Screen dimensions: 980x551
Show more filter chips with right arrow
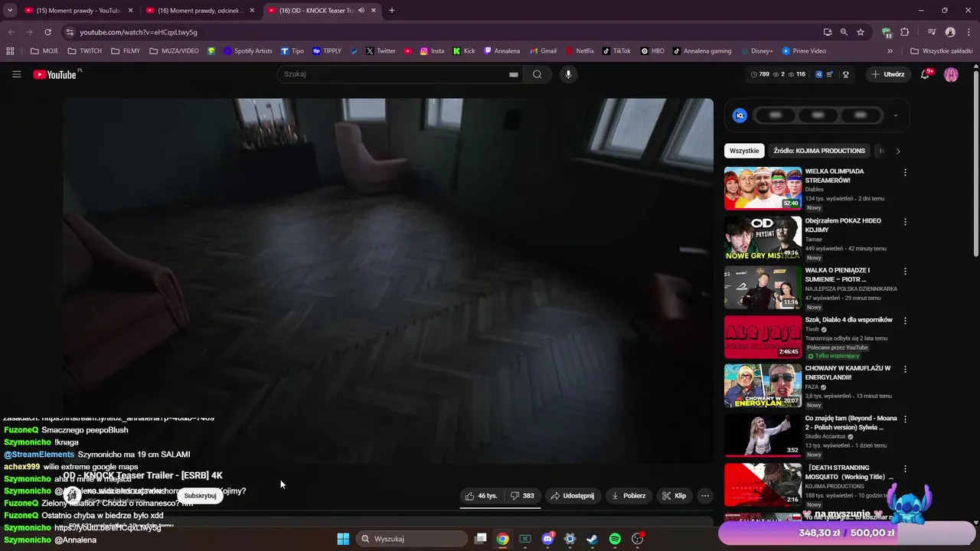898,151
